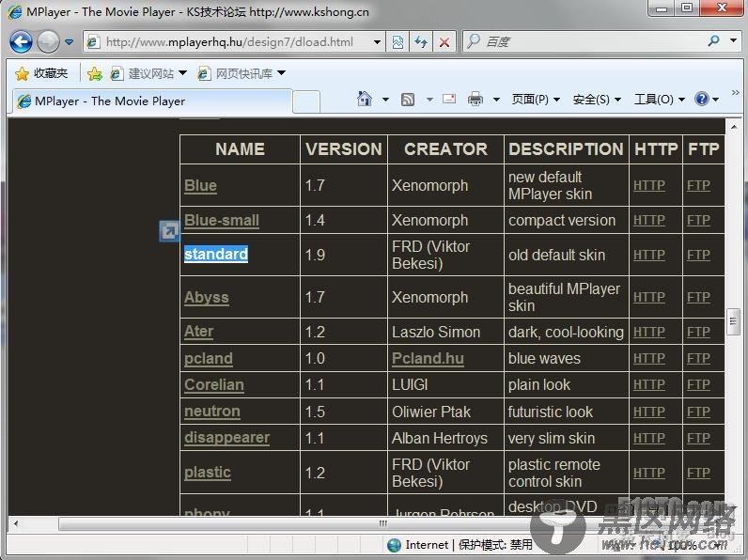
Task: Open a new blank tab
Action: coord(306,101)
